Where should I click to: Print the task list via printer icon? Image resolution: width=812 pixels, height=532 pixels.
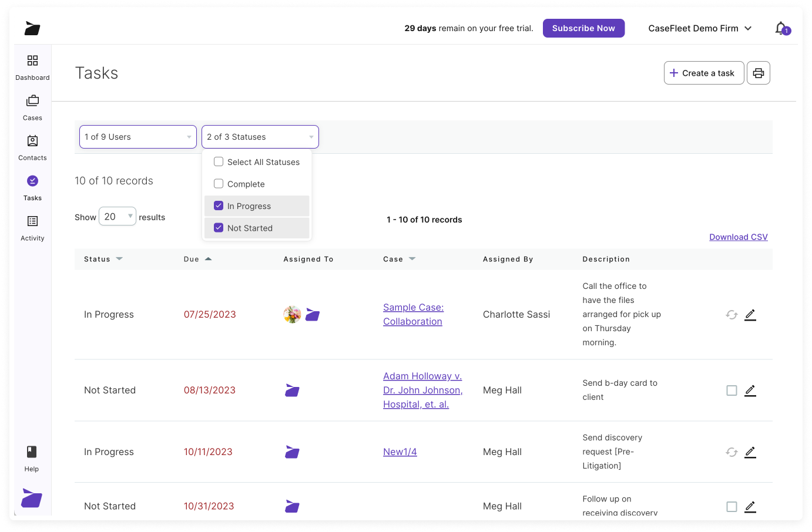[x=758, y=72]
